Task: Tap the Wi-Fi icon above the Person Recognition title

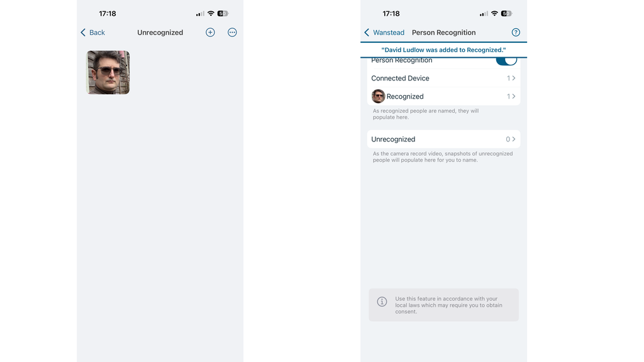Action: (494, 14)
